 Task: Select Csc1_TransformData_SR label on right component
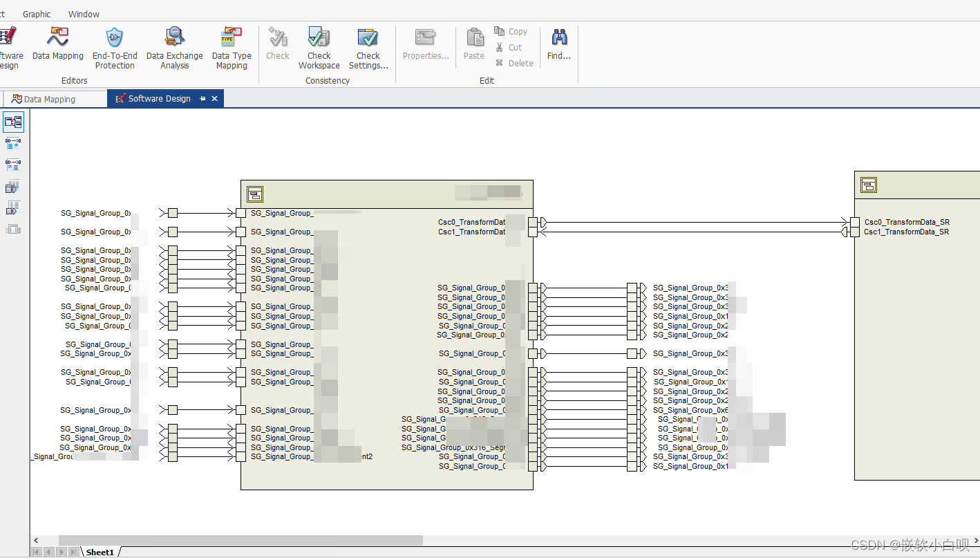click(x=907, y=232)
